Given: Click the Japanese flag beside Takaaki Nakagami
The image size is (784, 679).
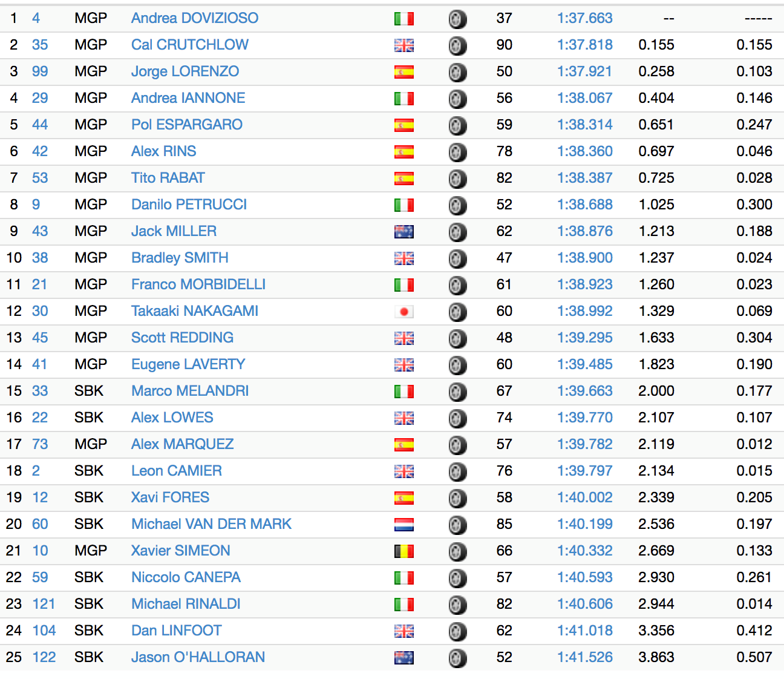Looking at the screenshot, I should click(403, 312).
